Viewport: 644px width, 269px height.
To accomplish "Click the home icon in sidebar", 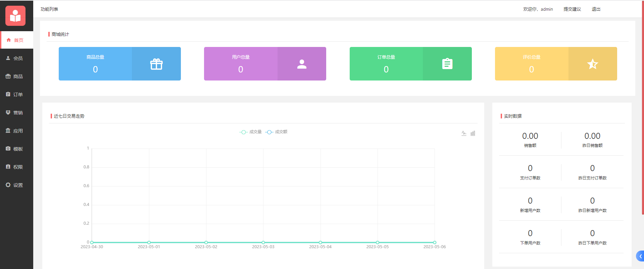I will [x=9, y=40].
